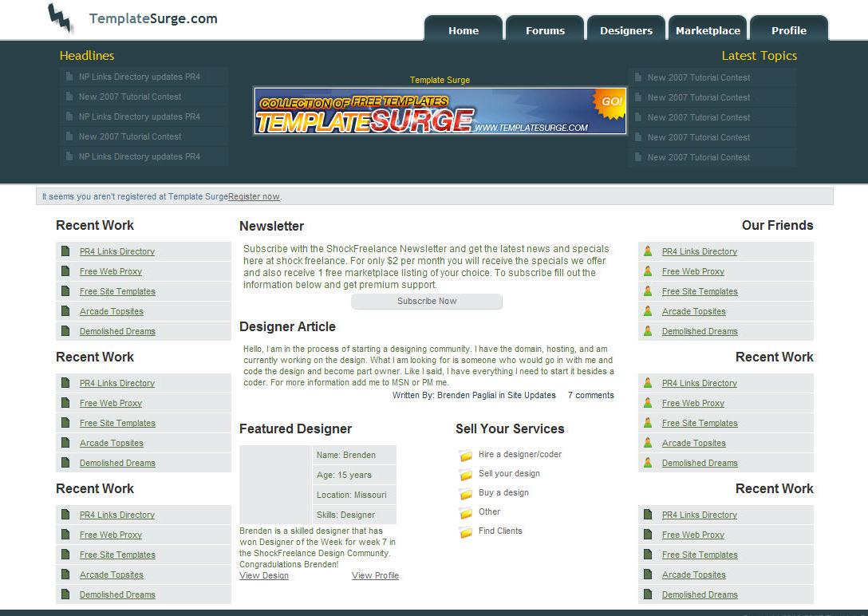Click the Register now link
This screenshot has width=868, height=616.
click(x=254, y=196)
